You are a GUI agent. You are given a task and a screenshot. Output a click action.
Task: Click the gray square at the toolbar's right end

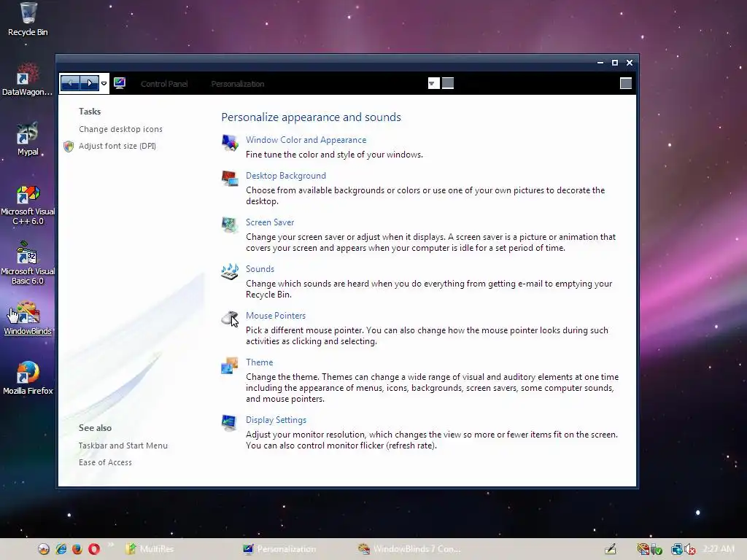[625, 83]
